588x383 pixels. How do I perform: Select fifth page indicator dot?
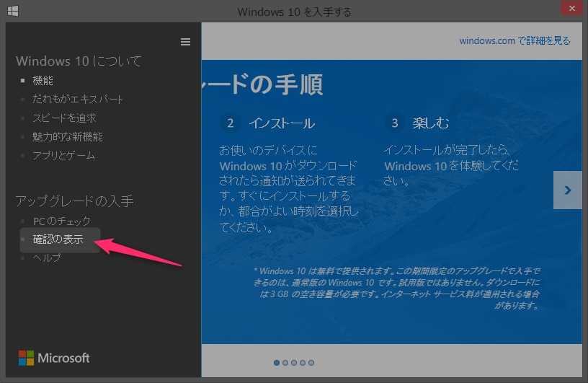tap(311, 363)
